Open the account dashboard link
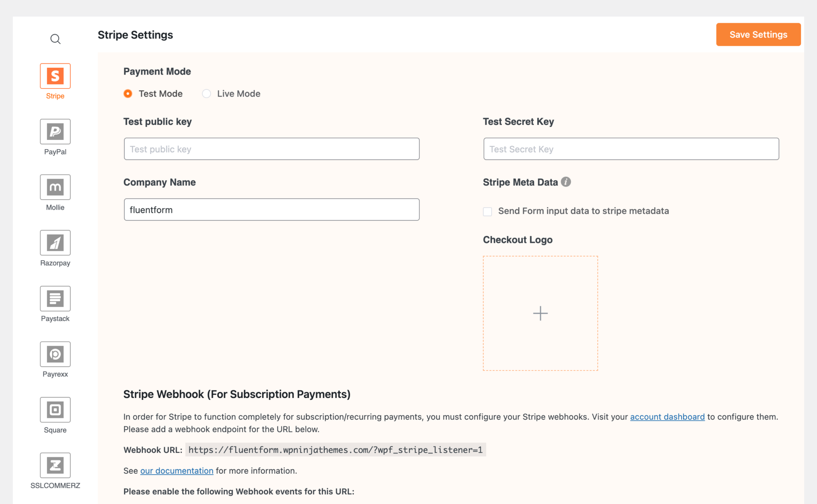817x504 pixels. click(x=667, y=417)
